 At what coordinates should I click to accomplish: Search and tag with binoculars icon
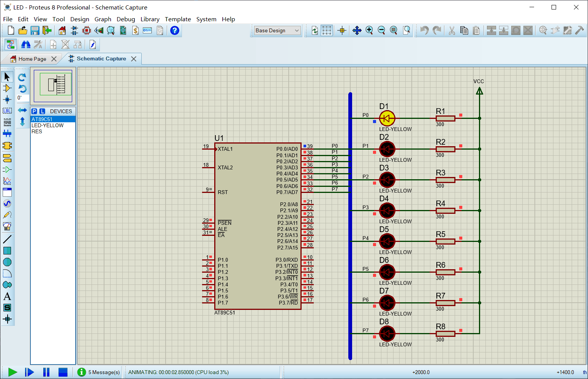coord(25,45)
